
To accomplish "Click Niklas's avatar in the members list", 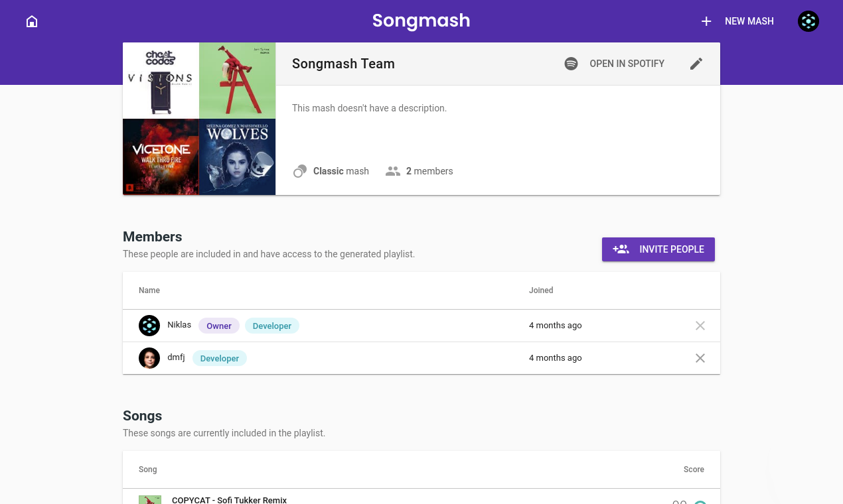I will click(x=149, y=326).
